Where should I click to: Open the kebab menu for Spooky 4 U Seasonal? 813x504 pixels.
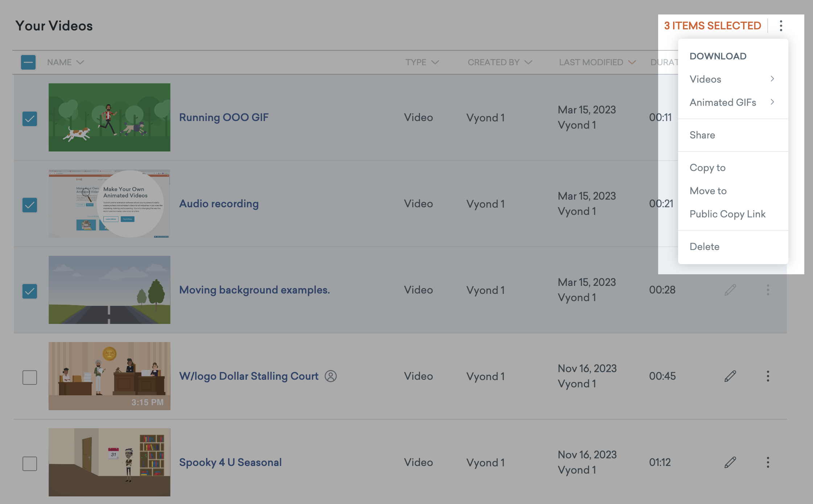768,462
